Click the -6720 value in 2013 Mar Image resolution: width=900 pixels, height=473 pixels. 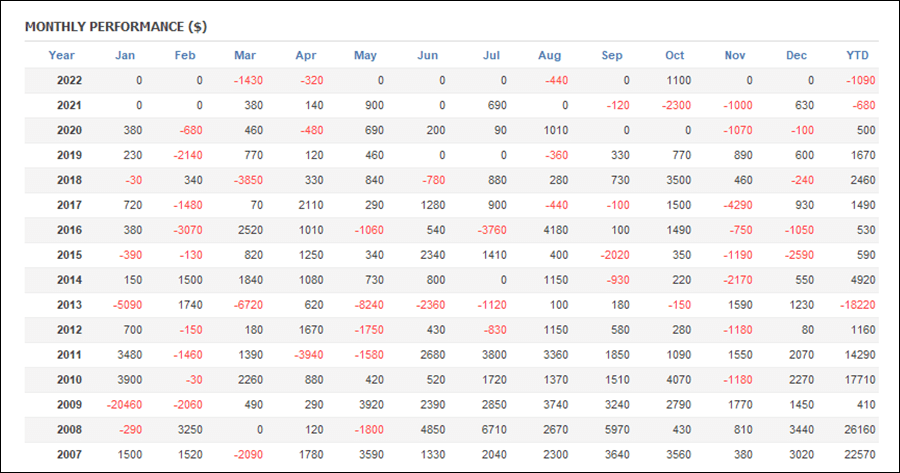click(x=249, y=305)
